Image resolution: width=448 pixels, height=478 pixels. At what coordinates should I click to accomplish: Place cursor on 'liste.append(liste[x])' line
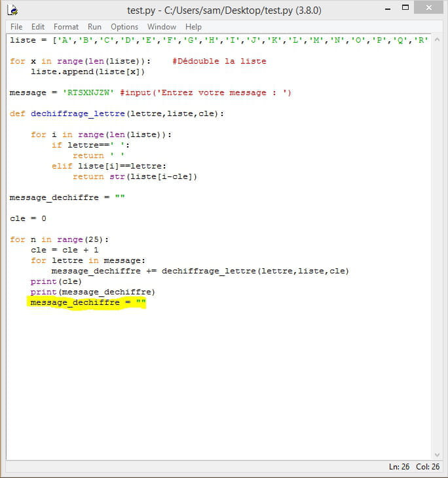88,71
